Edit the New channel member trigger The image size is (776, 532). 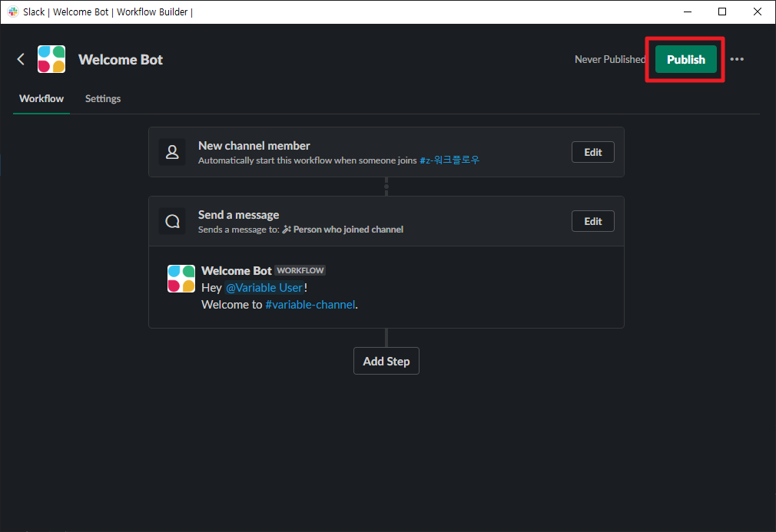(592, 152)
